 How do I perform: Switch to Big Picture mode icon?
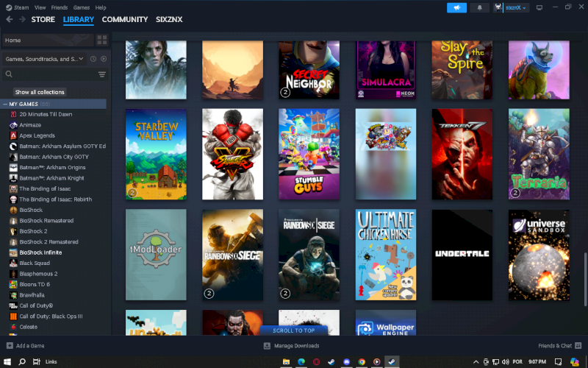[x=539, y=7]
